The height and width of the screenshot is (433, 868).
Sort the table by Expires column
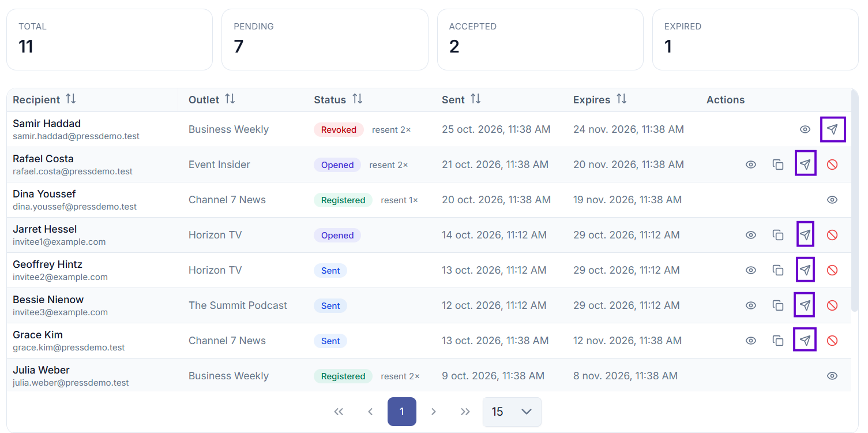pos(621,99)
